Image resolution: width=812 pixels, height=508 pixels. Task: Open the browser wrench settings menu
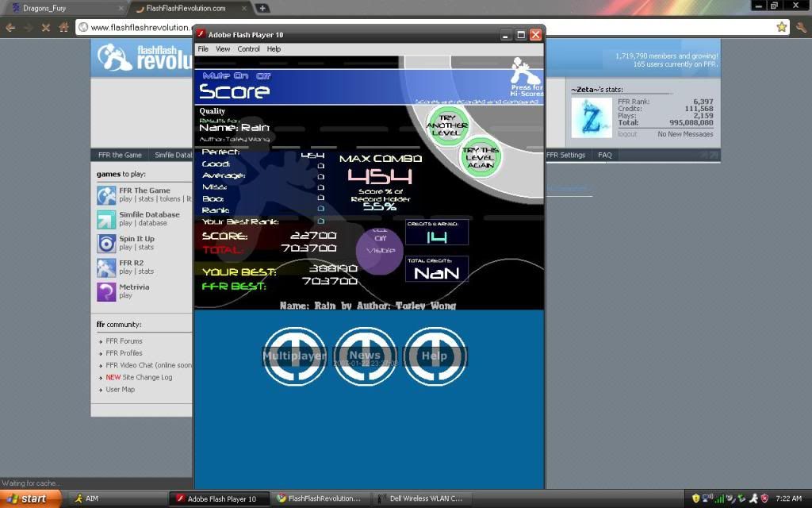[800, 27]
